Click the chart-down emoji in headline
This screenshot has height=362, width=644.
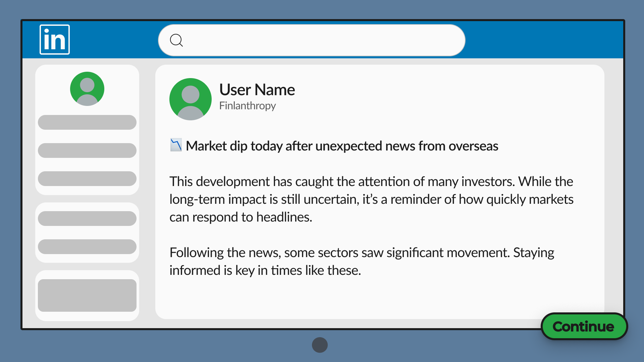(x=176, y=145)
